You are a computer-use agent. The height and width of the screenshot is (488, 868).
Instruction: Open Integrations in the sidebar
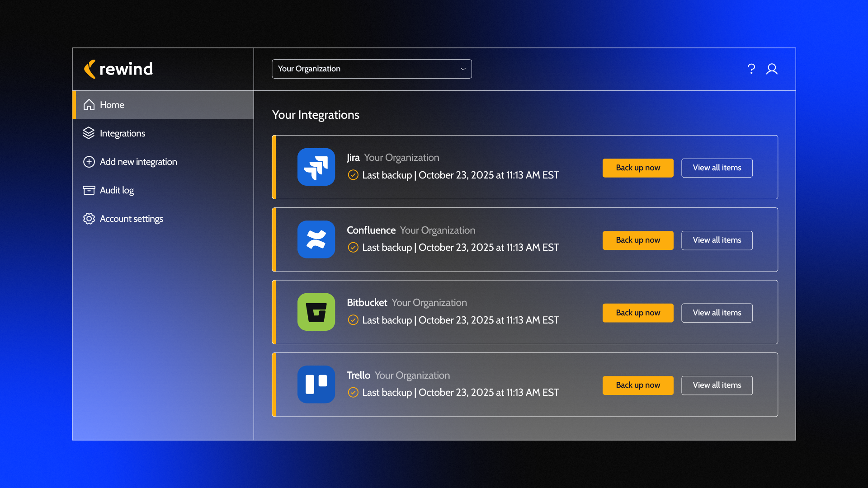pos(122,133)
